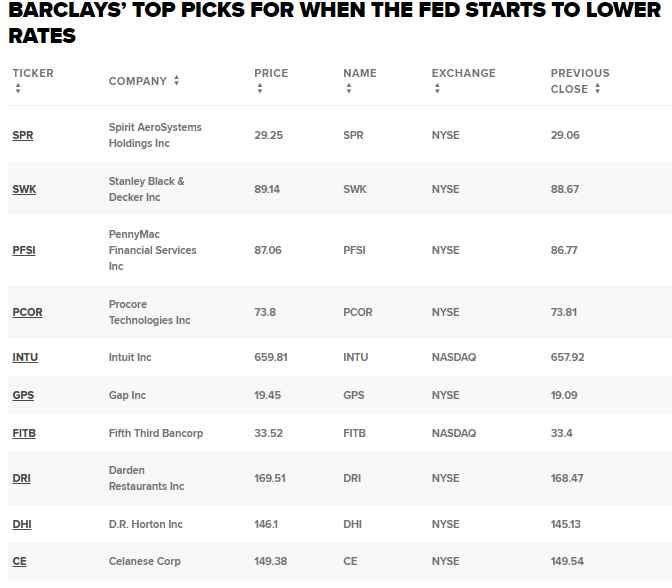Open the CE ticker link

[x=19, y=561]
